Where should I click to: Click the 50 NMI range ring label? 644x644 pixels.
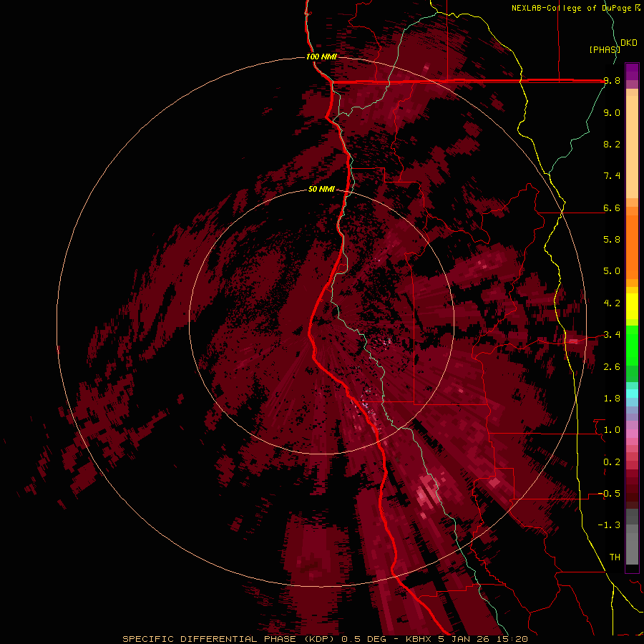(x=321, y=190)
